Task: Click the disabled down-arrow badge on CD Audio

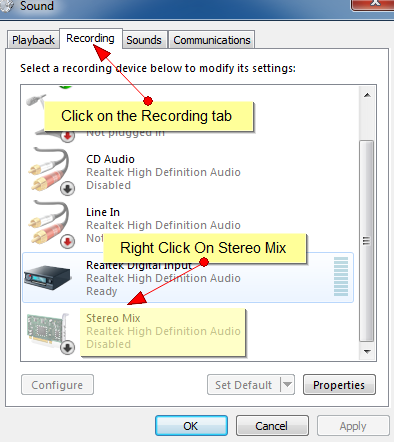Action: coord(67,189)
